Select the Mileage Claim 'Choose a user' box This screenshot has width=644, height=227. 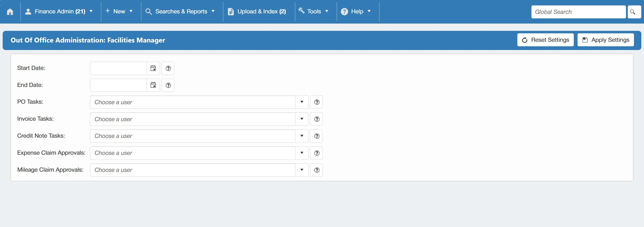click(x=193, y=170)
